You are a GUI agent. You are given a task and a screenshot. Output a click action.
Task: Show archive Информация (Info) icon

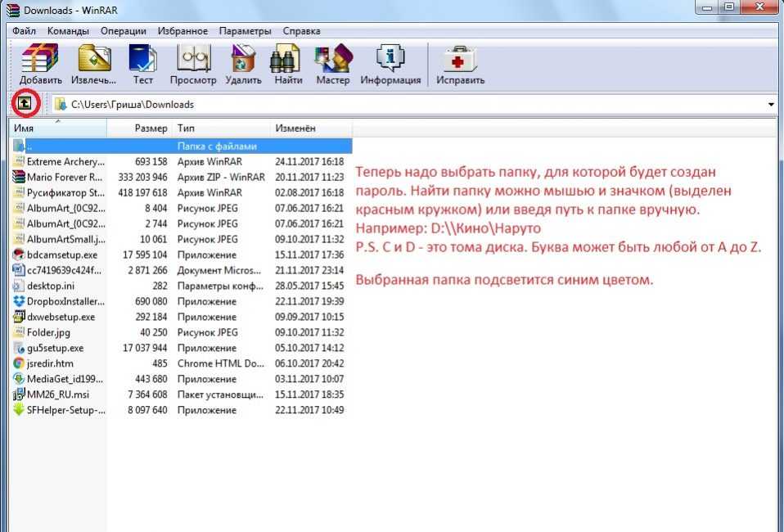pos(390,65)
